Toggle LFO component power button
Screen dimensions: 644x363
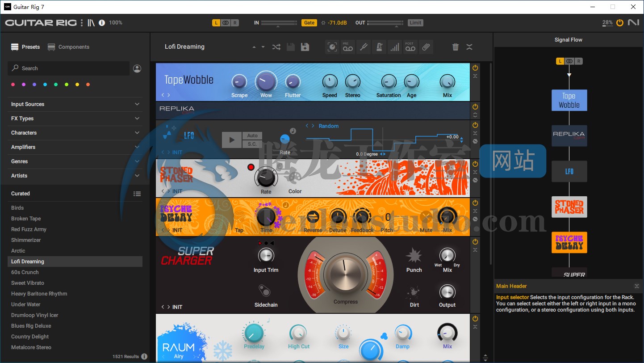(x=475, y=125)
